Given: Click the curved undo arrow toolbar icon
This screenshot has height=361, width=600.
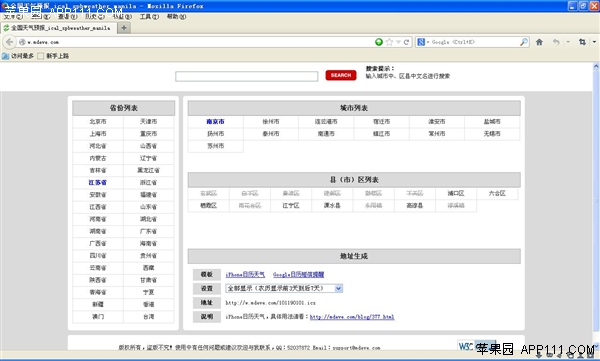Looking at the screenshot, I should click(556, 42).
